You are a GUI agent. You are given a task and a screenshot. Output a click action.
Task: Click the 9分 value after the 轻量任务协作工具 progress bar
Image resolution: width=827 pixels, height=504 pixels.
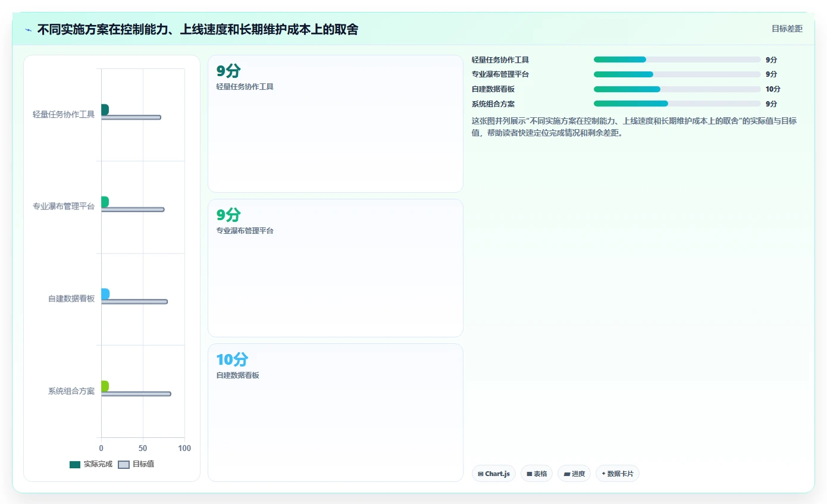pos(771,60)
